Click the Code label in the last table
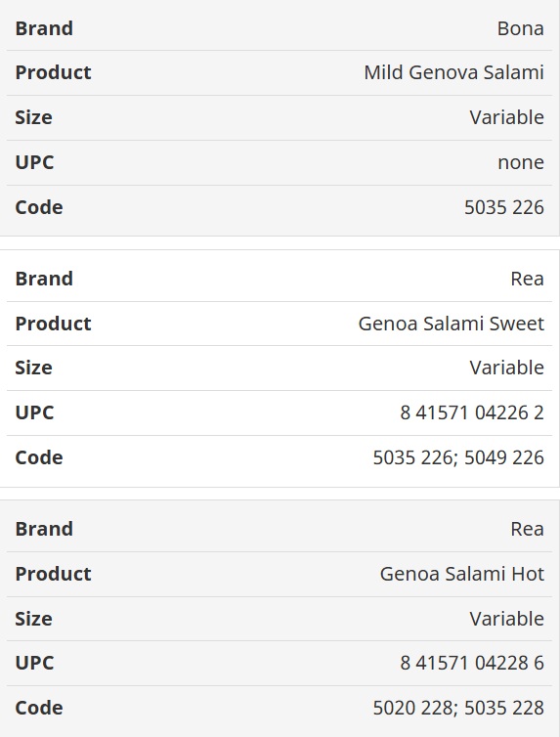The width and height of the screenshot is (560, 737). pos(39,708)
